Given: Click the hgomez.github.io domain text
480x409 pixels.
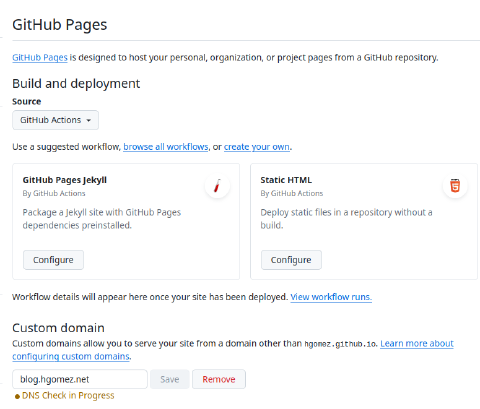Looking at the screenshot, I should coord(340,344).
